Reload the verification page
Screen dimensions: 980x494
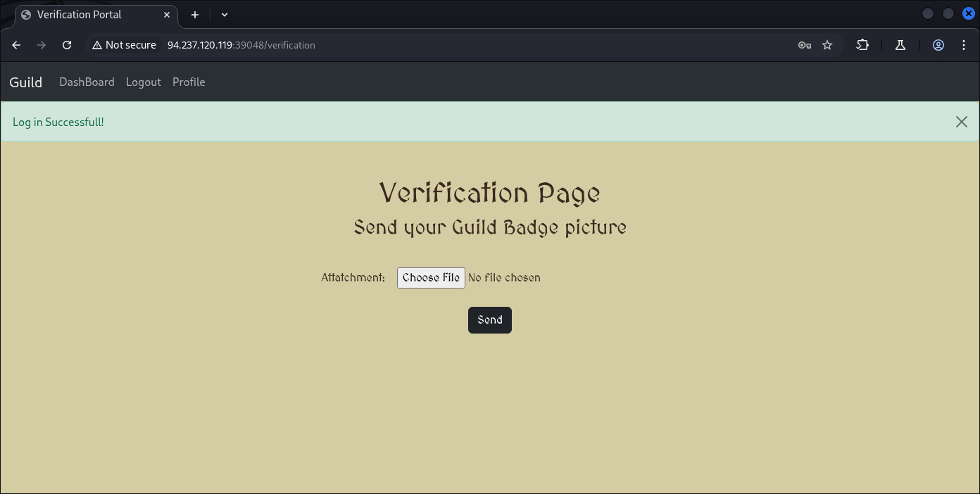pos(67,45)
